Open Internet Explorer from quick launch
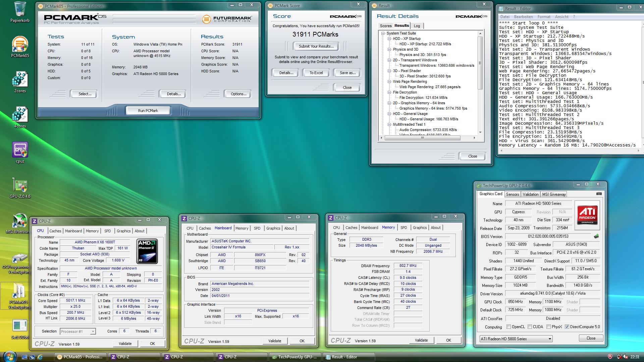 [x=40, y=357]
